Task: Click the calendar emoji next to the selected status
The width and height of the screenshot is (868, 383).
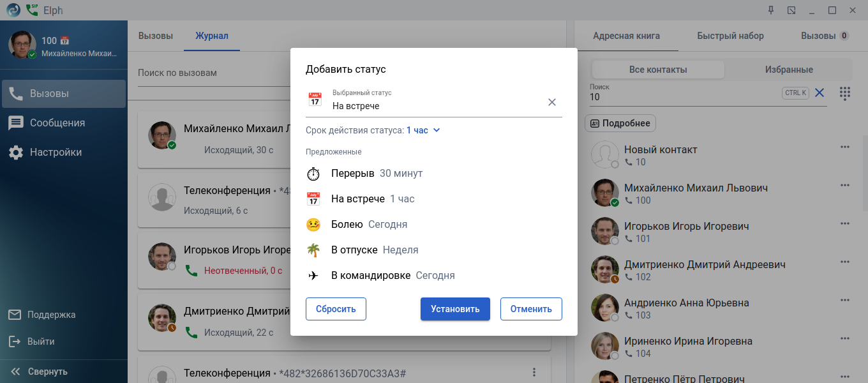Action: pos(315,100)
